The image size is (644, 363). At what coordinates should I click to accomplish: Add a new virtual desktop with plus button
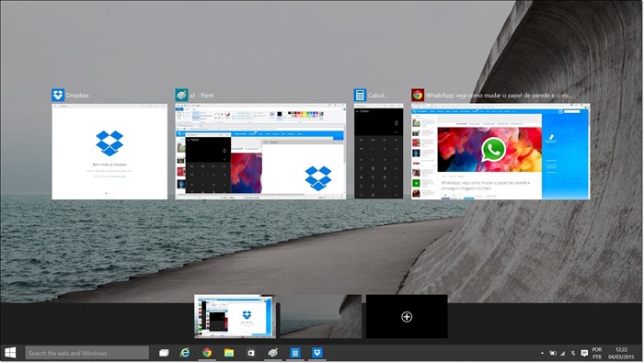[407, 316]
